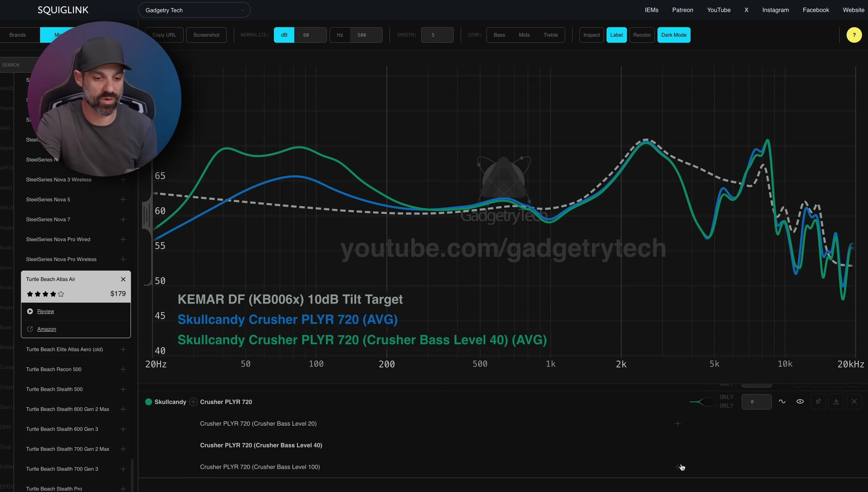
Task: Click the offset field of Crusher PLYR 720
Action: tap(757, 401)
